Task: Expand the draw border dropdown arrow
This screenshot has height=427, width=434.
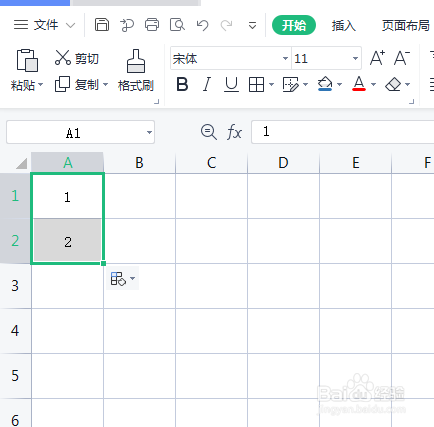Action: (x=305, y=85)
